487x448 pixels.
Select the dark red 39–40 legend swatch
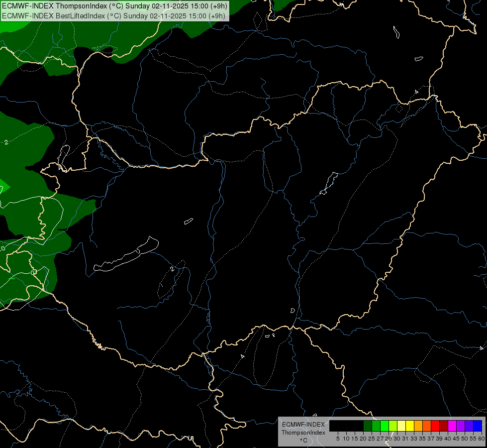pos(444,426)
